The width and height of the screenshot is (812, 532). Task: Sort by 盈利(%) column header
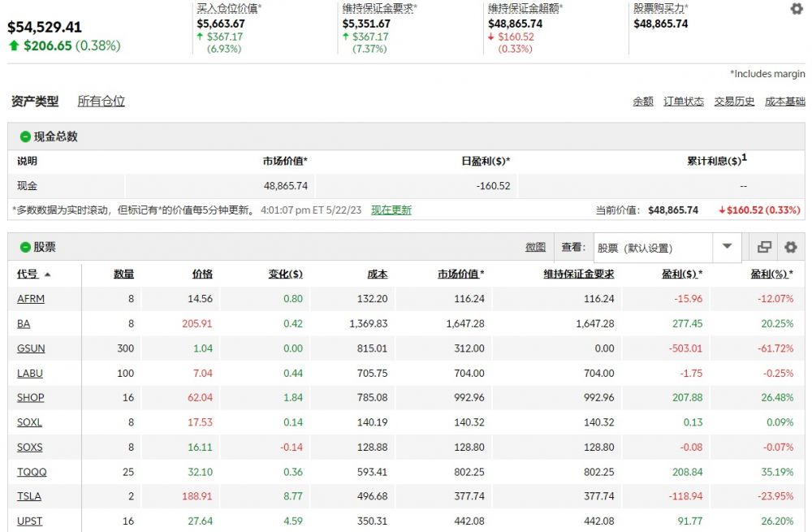click(x=771, y=275)
